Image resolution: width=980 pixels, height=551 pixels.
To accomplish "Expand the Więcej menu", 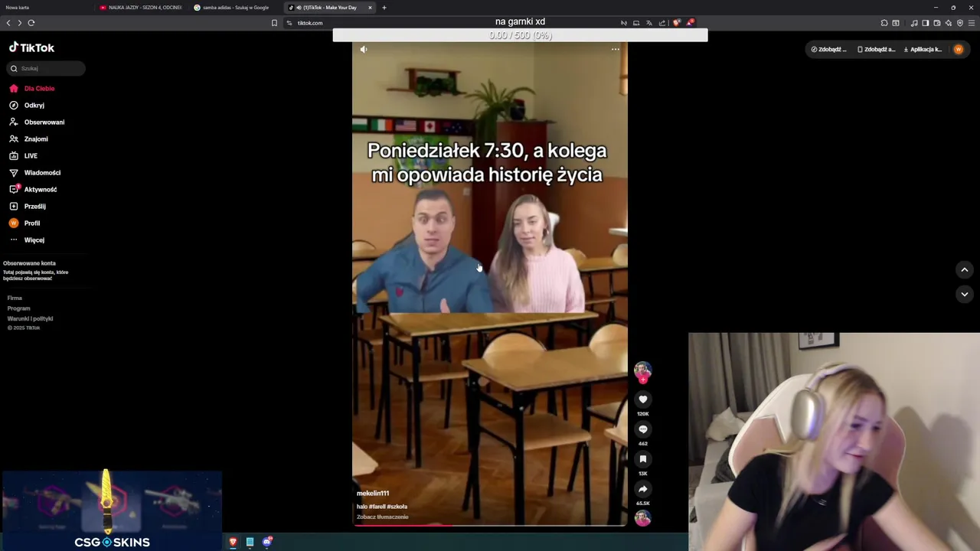I will click(34, 240).
